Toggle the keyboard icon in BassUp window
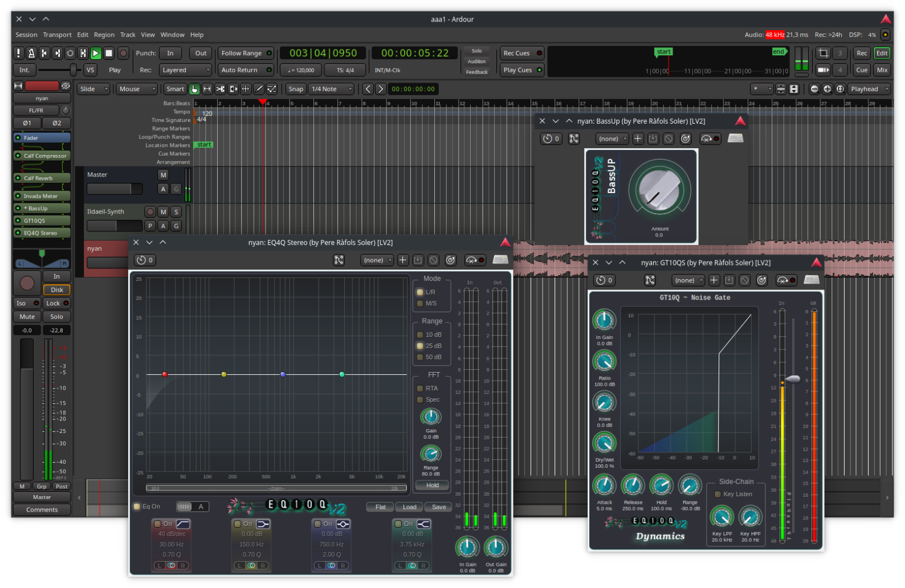Image resolution: width=905 pixels, height=588 pixels. click(736, 138)
